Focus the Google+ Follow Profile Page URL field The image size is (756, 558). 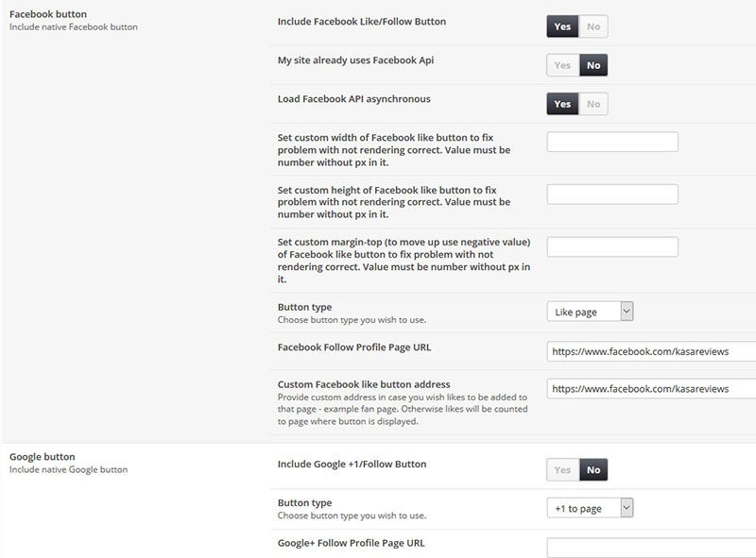coord(651,548)
